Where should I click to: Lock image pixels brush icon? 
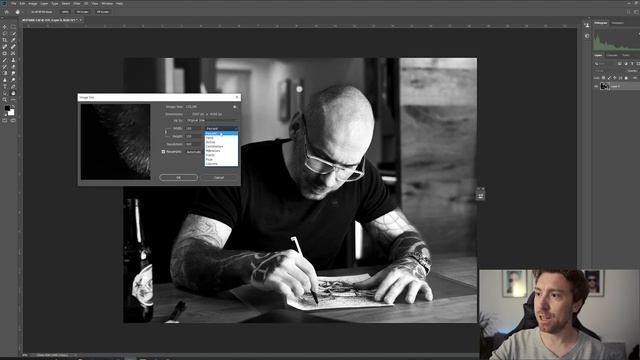(609, 78)
